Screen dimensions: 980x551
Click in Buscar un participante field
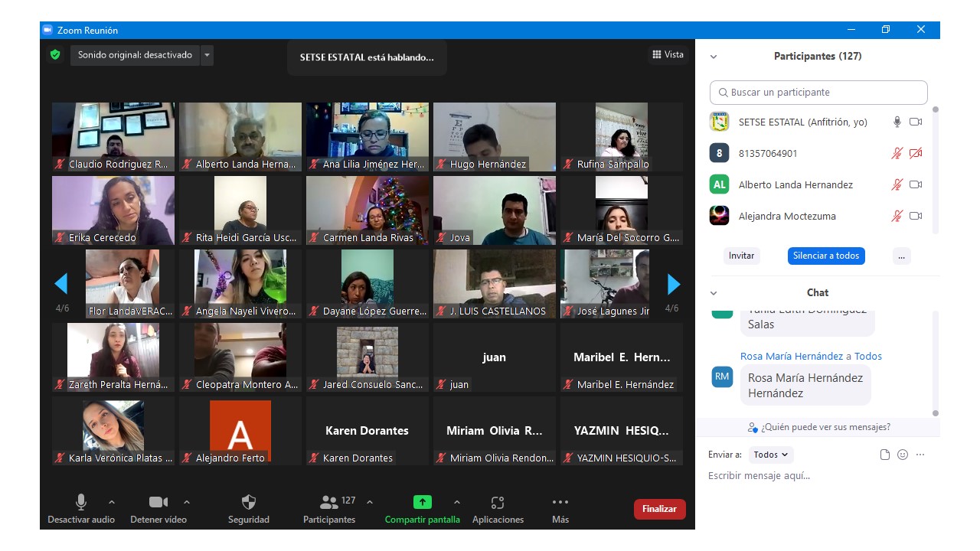click(818, 93)
